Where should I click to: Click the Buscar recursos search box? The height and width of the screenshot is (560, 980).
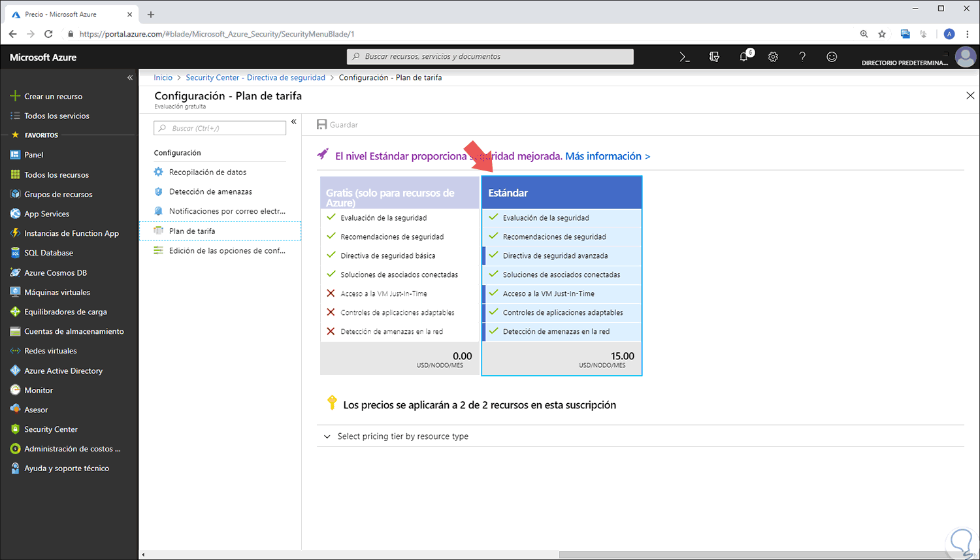(490, 57)
